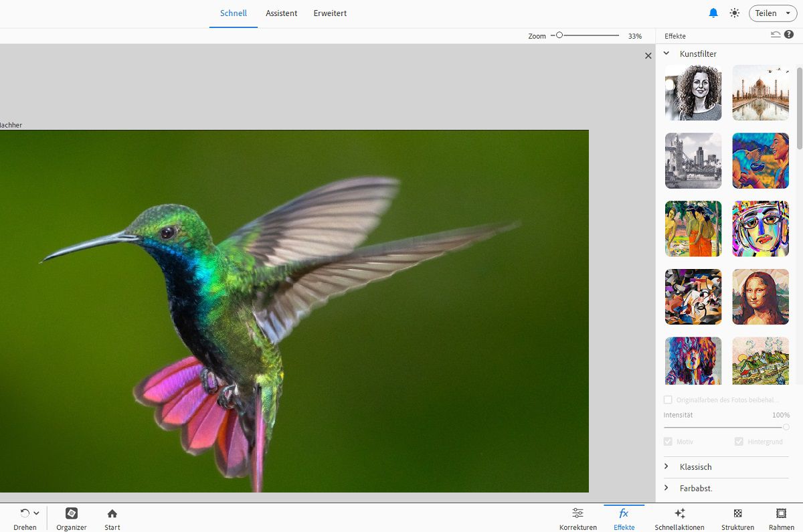Switch to the Assistent tab
This screenshot has height=532, width=803.
[281, 13]
